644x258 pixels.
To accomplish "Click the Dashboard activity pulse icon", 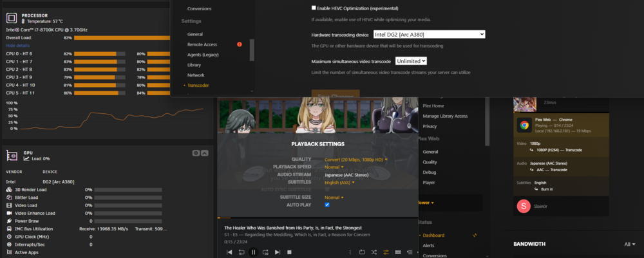I will [x=475, y=235].
